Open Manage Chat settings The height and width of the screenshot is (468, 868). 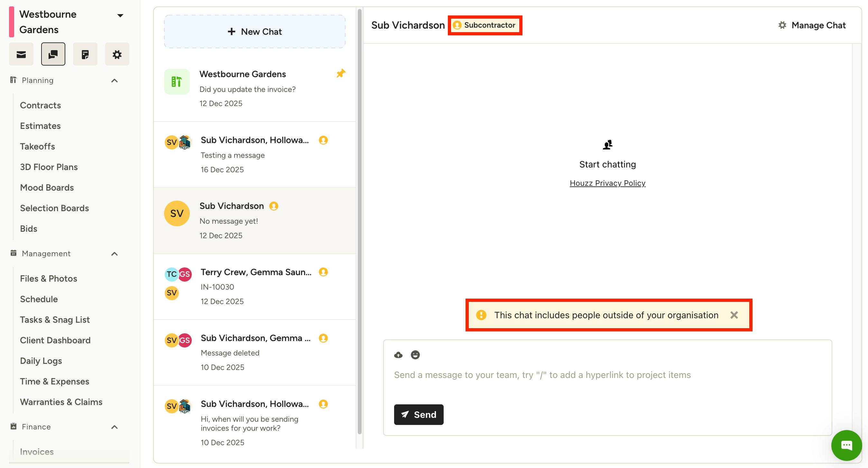812,25
